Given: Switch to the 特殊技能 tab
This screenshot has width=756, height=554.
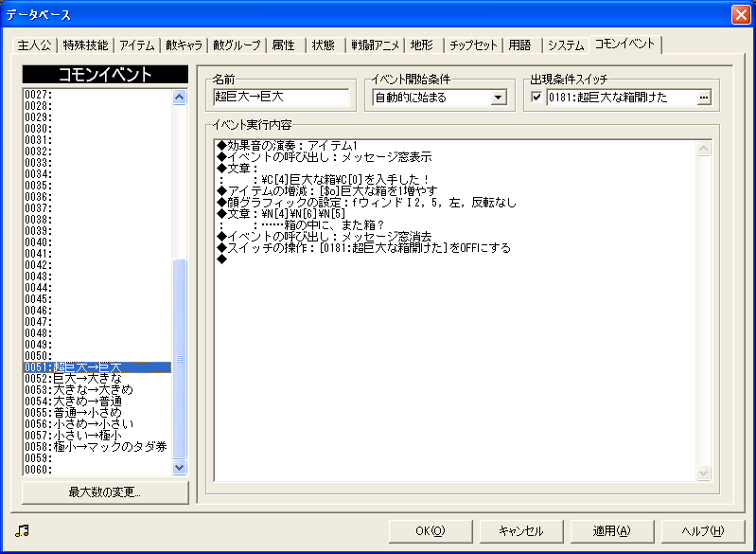Looking at the screenshot, I should (x=85, y=45).
